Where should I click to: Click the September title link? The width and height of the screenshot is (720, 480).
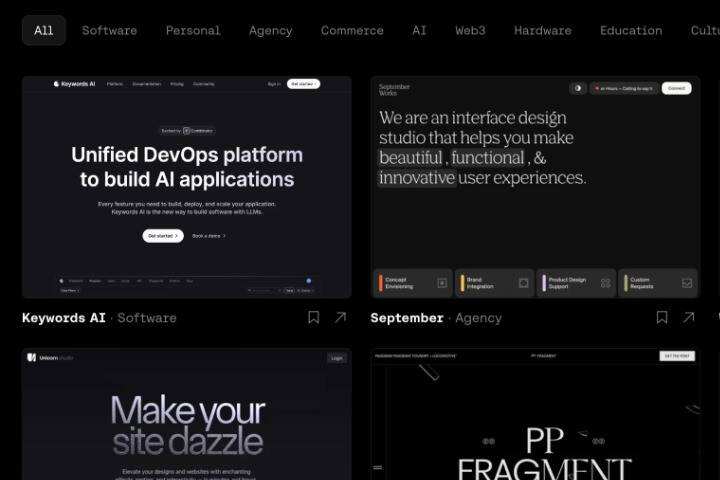pyautogui.click(x=407, y=318)
